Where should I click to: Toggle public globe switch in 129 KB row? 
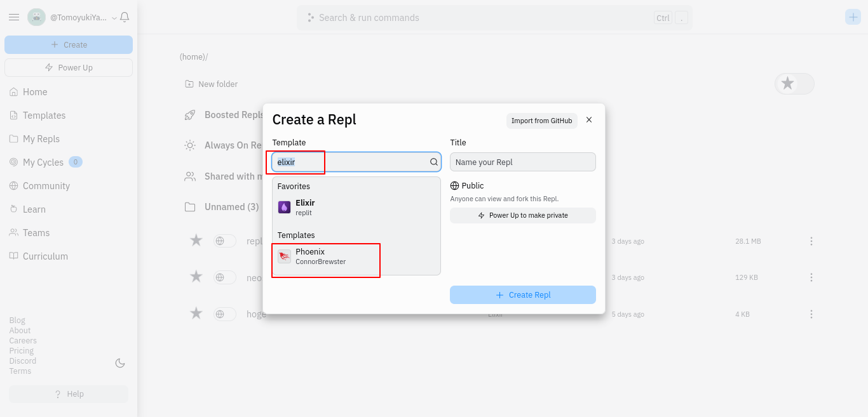(225, 277)
